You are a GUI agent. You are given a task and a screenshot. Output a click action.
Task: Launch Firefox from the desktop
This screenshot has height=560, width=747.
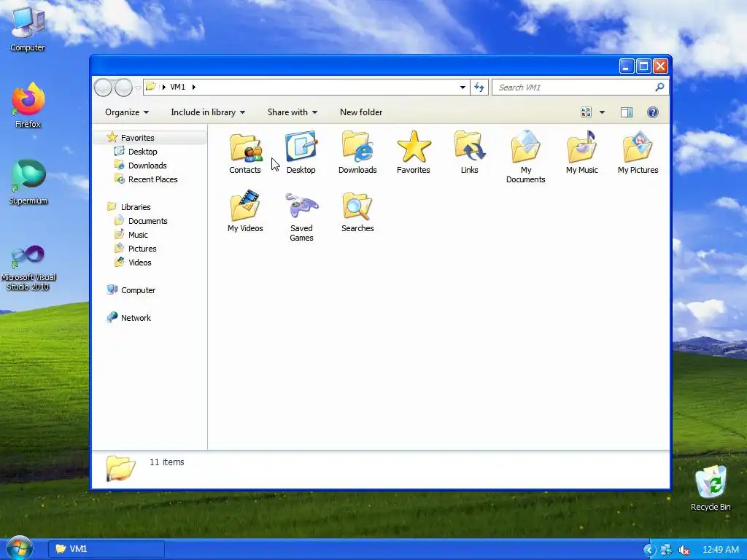(x=28, y=105)
